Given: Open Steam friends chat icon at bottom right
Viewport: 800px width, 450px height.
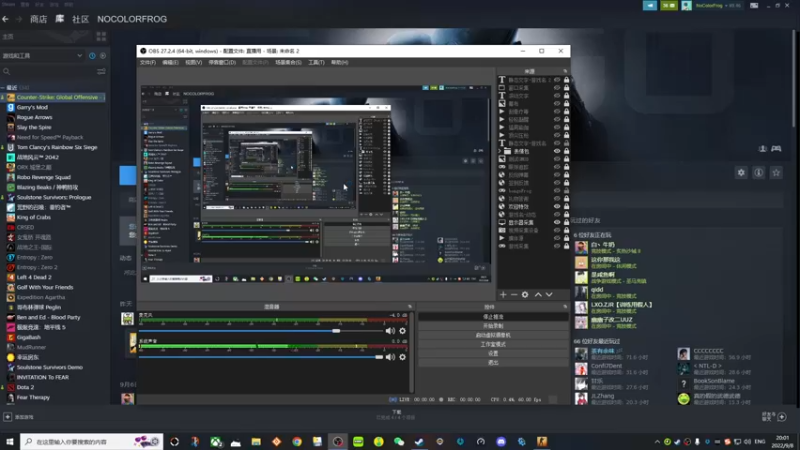Looking at the screenshot, I should click(781, 417).
